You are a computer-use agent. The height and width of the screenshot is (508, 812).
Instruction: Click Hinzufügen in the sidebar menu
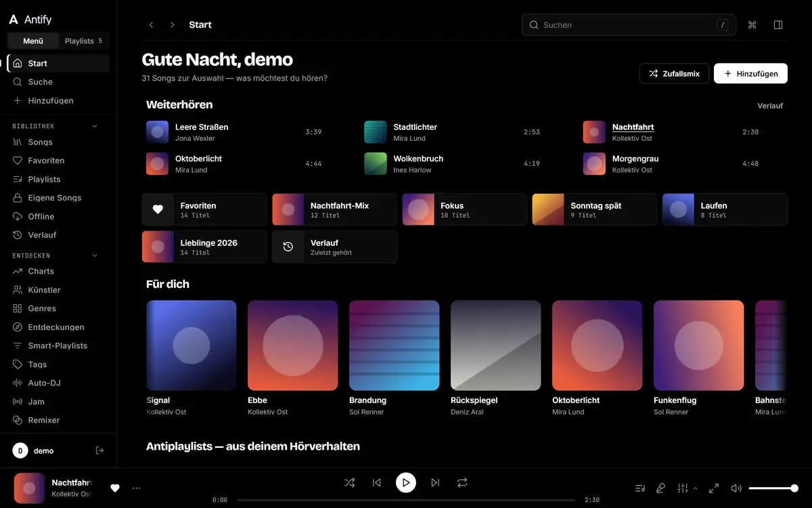click(x=58, y=100)
